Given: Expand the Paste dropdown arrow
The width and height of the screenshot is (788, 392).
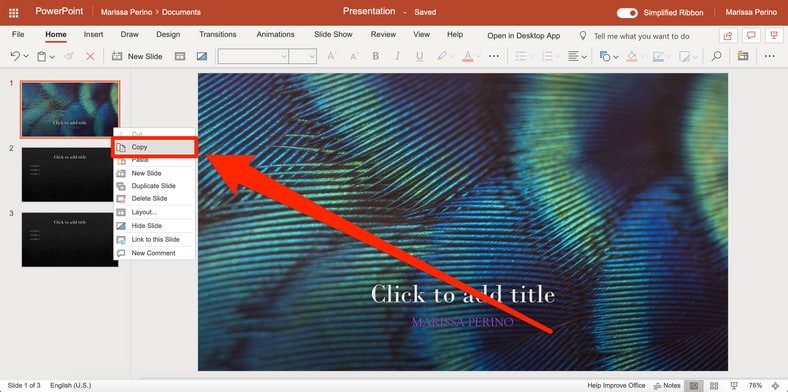Looking at the screenshot, I should 52,57.
